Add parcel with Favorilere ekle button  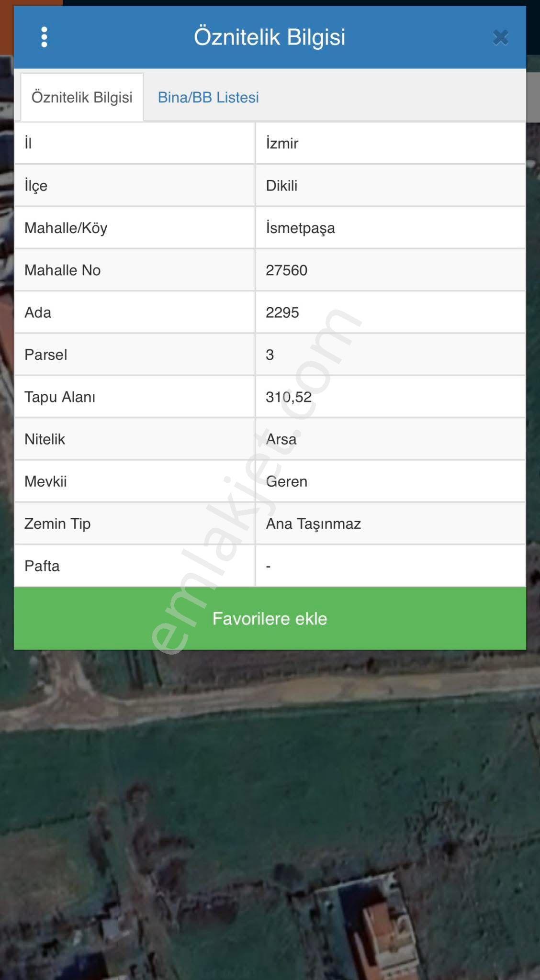[x=270, y=618]
